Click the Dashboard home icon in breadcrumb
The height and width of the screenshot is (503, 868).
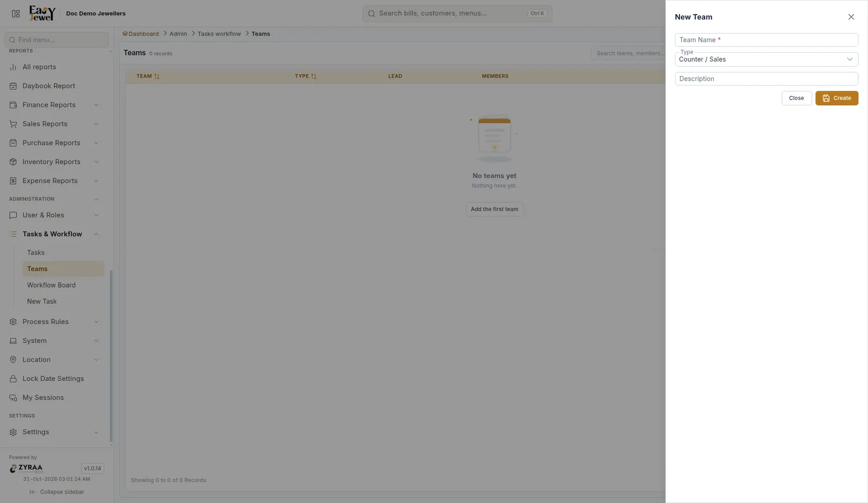pyautogui.click(x=125, y=34)
